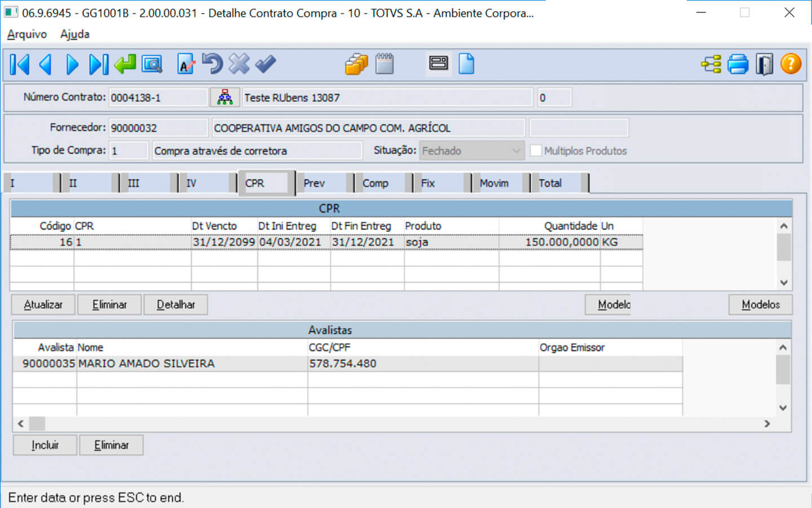
Task: Toggle the Multiplos Produtos checkbox
Action: tap(536, 151)
